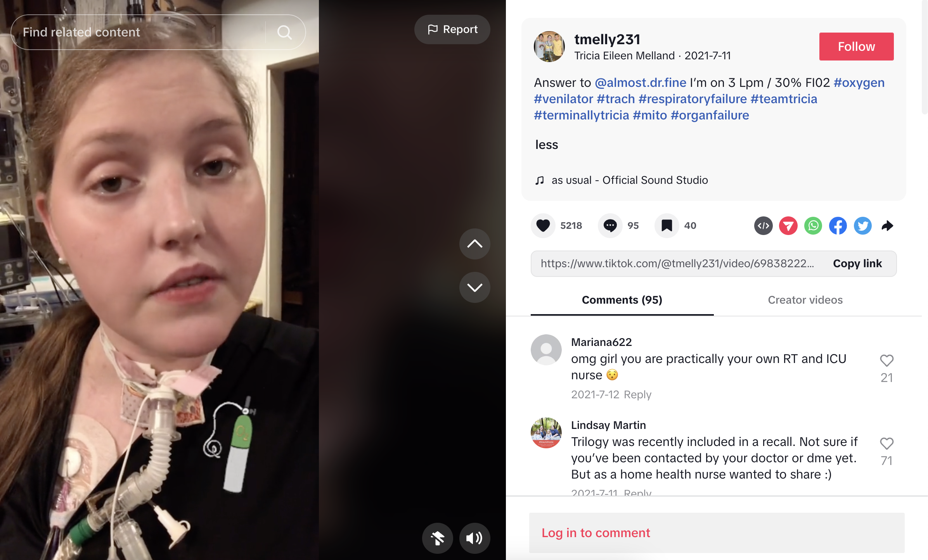Click the embed code icon
928x560 pixels.
763,226
